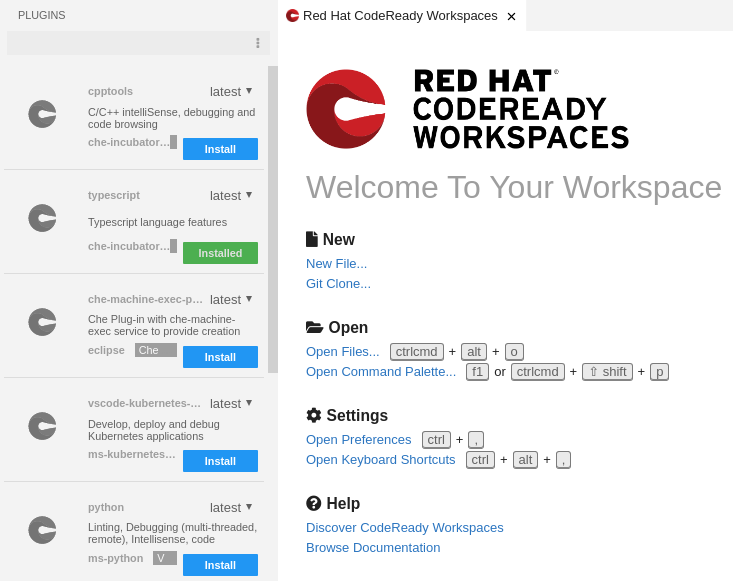Click the Typescript language features description
The image size is (733, 581).
coord(158,222)
